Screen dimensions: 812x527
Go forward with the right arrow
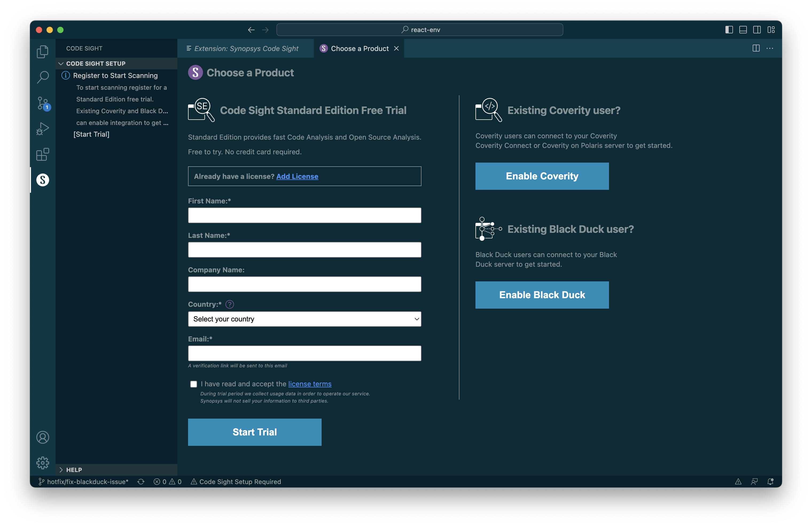coord(265,30)
